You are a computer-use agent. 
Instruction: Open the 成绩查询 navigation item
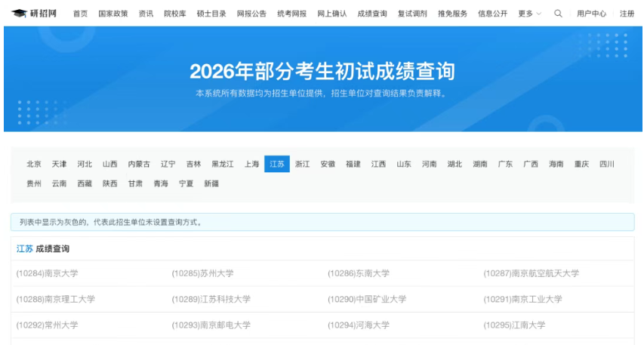pyautogui.click(x=372, y=14)
